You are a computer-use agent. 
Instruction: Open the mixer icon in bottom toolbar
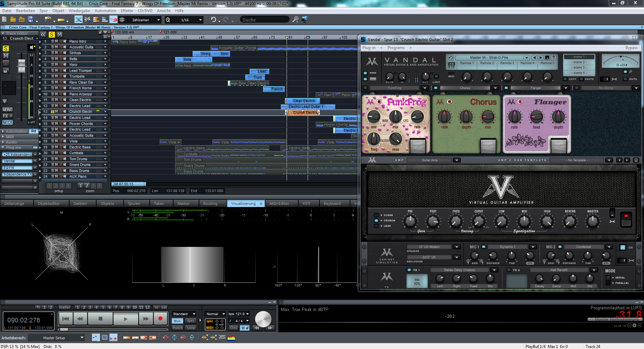104,337
